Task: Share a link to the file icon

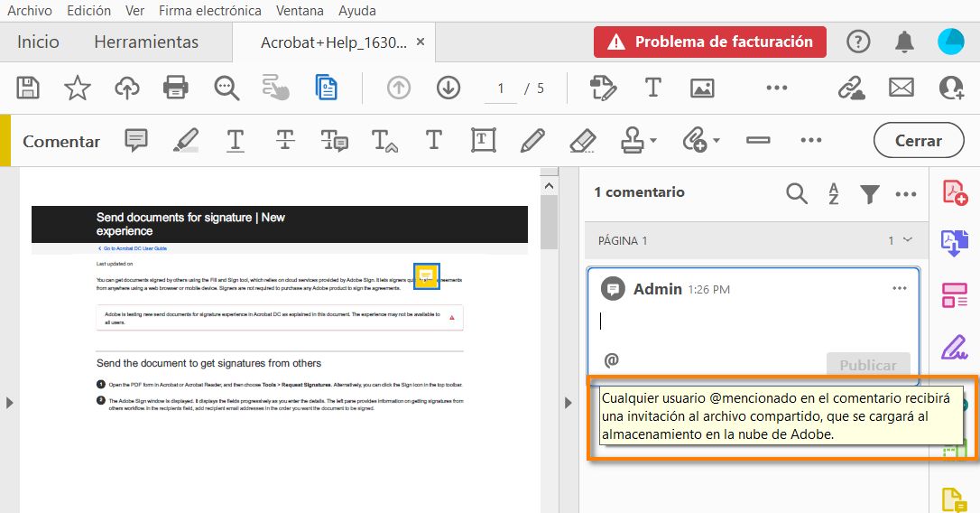Action: pyautogui.click(x=852, y=89)
